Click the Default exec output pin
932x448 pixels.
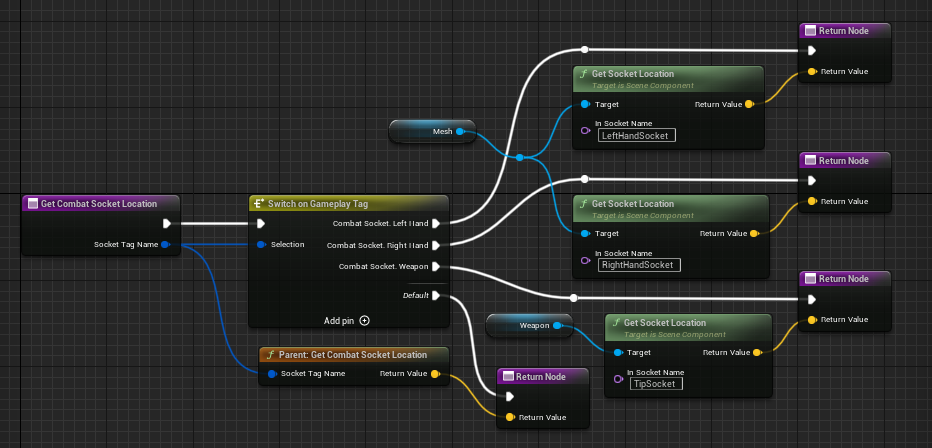click(436, 295)
